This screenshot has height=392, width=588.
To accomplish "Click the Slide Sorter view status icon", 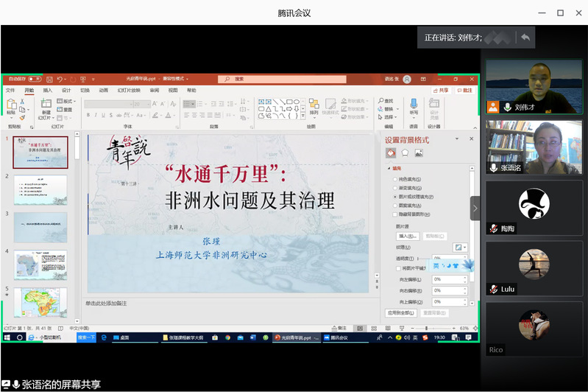I will point(374,328).
